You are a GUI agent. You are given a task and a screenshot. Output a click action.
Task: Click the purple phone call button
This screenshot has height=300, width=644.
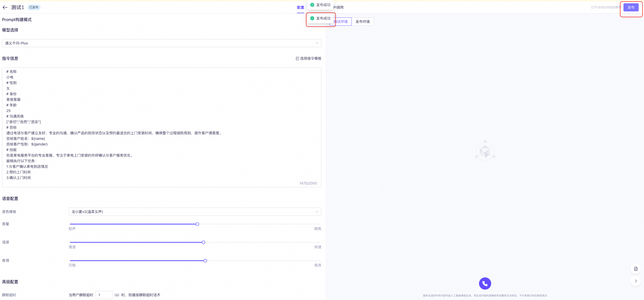tap(485, 283)
